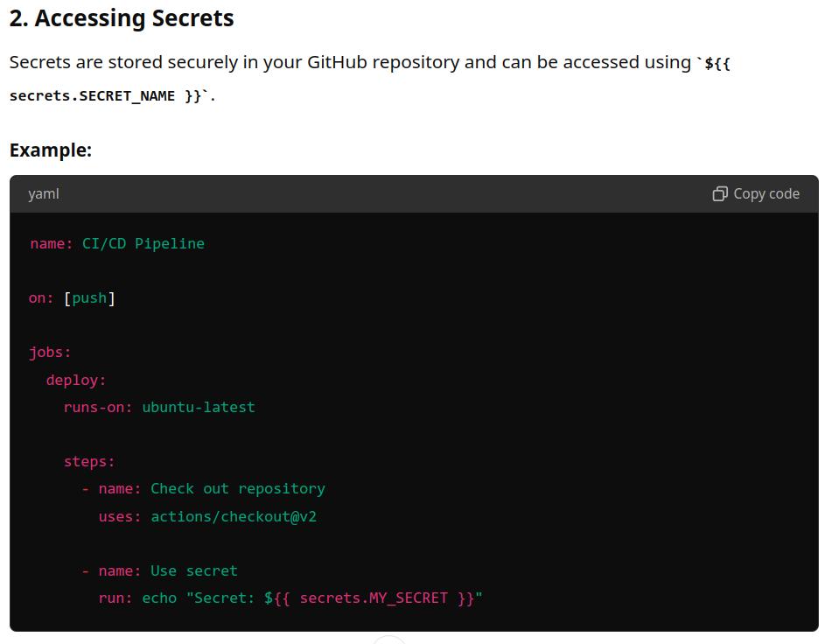
Task: Click the 'Example:' bold label
Action: [x=51, y=150]
